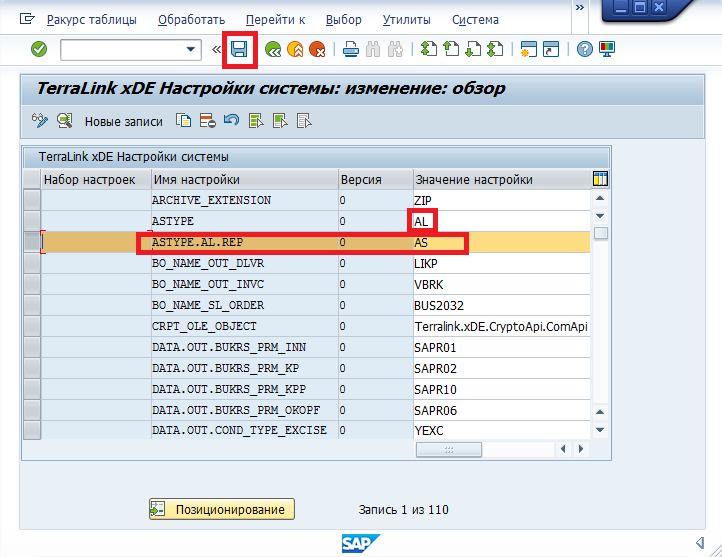This screenshot has height=557, width=722.
Task: Open the command field dropdown arrow
Action: [191, 49]
